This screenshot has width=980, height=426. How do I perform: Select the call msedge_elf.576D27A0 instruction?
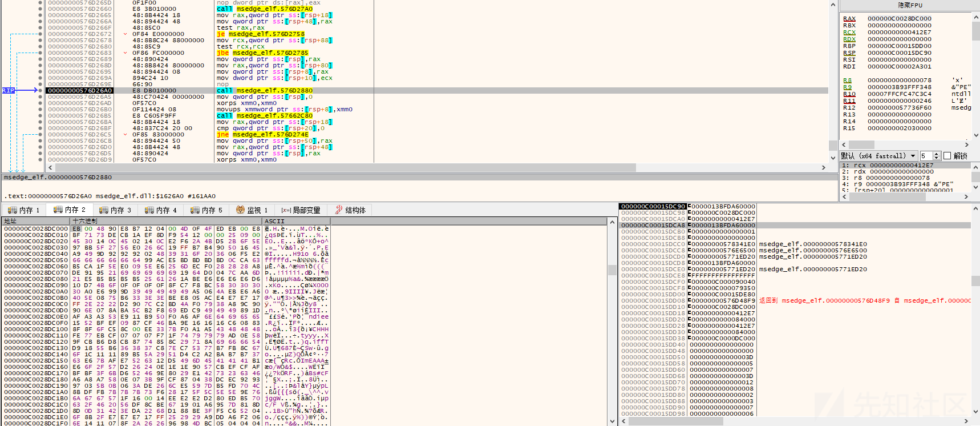tap(265, 9)
